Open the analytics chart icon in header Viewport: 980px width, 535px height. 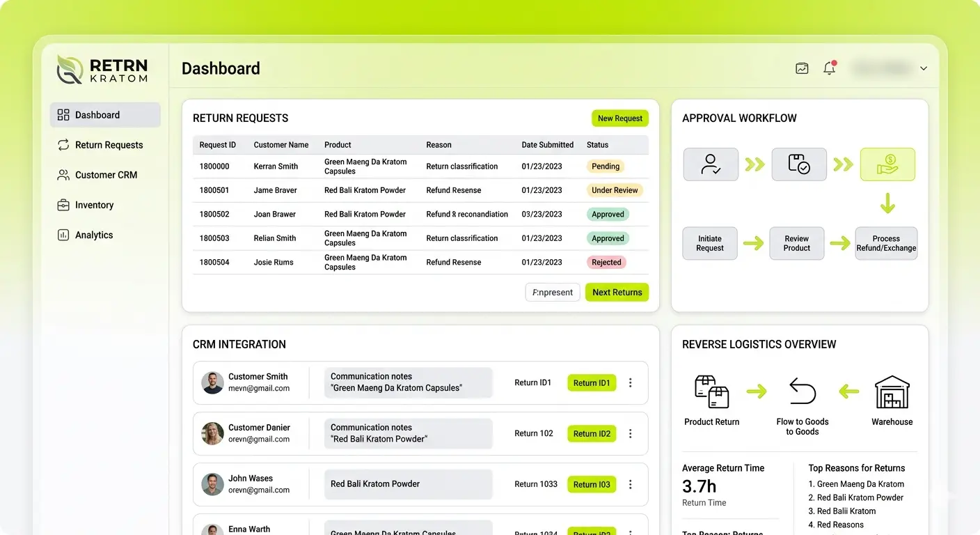(x=802, y=68)
